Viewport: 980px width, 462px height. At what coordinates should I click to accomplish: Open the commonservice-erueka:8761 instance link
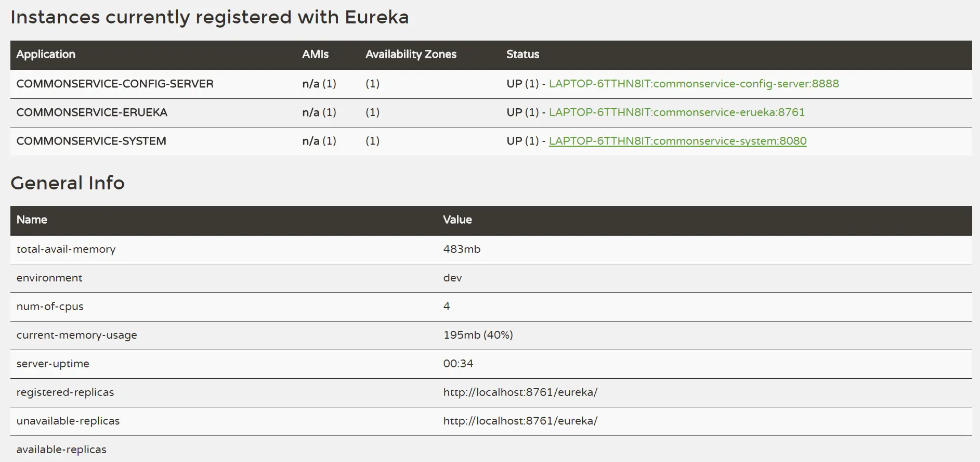click(676, 112)
